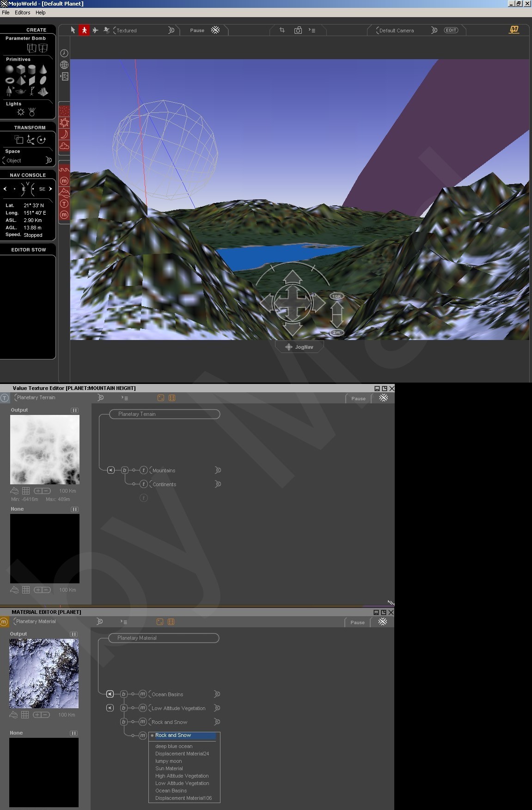The height and width of the screenshot is (810, 532).
Task: Create a teapot primitive
Action: tap(21, 92)
